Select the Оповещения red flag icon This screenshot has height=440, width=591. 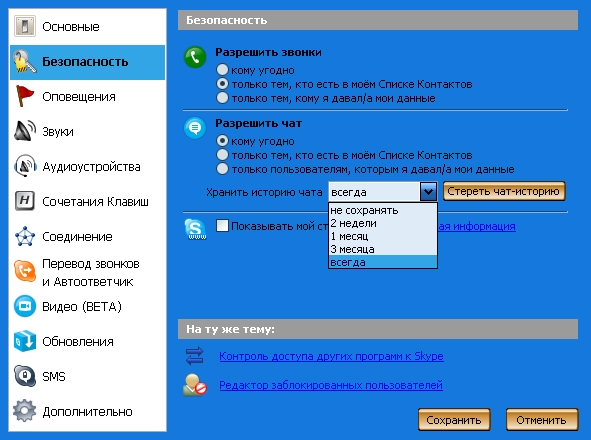[x=25, y=96]
